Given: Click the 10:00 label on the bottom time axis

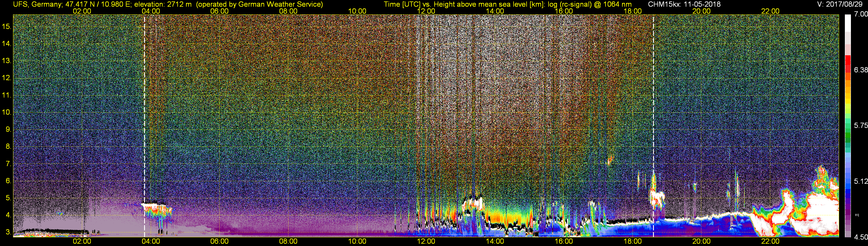Looking at the screenshot, I should (x=357, y=242).
